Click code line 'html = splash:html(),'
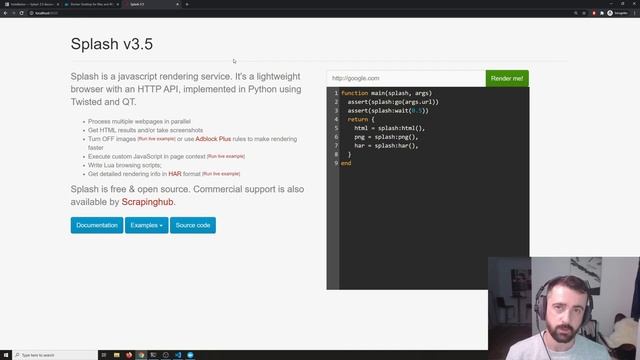The height and width of the screenshot is (360, 640). point(389,128)
